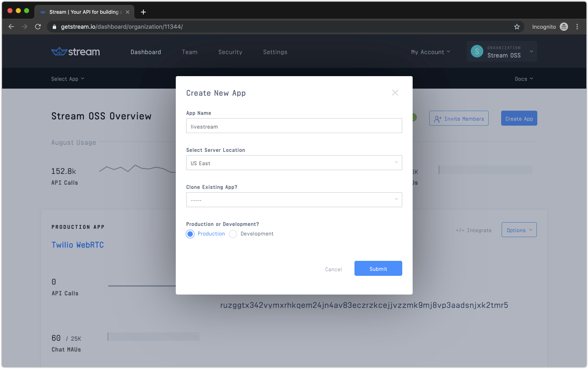Open a new browser tab

(143, 12)
